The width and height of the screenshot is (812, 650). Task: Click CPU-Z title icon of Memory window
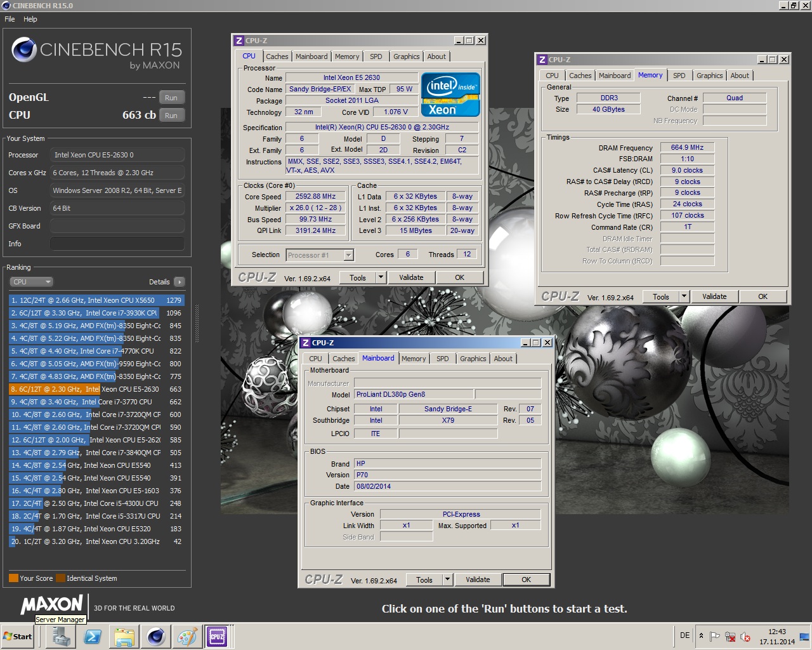(542, 60)
